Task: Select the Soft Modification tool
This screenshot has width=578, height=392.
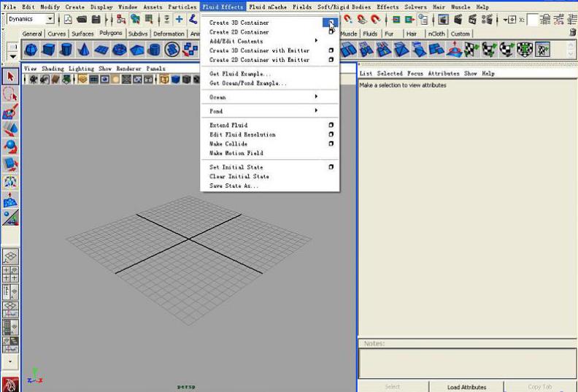Action: (10, 199)
